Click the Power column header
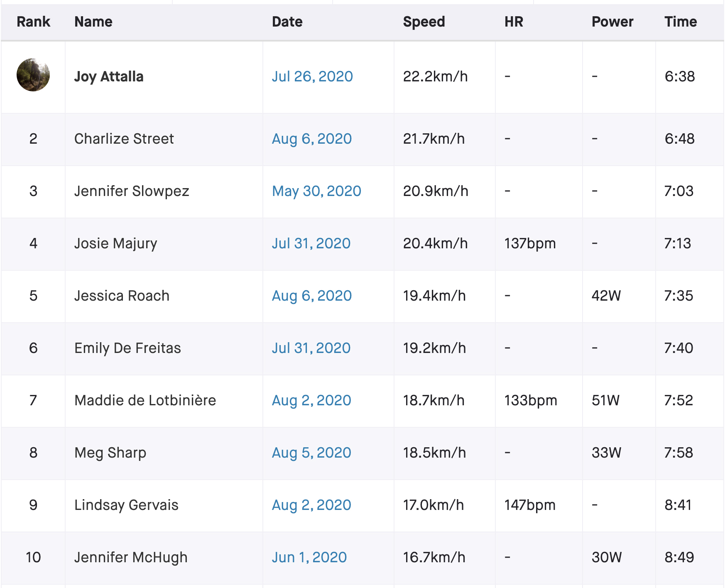Image resolution: width=725 pixels, height=588 pixels. tap(612, 22)
